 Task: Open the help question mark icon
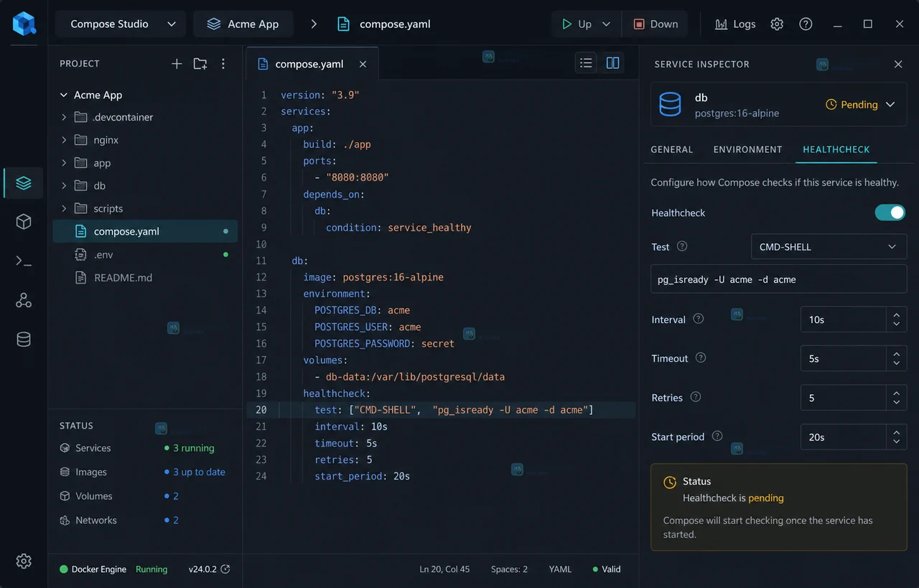tap(806, 24)
